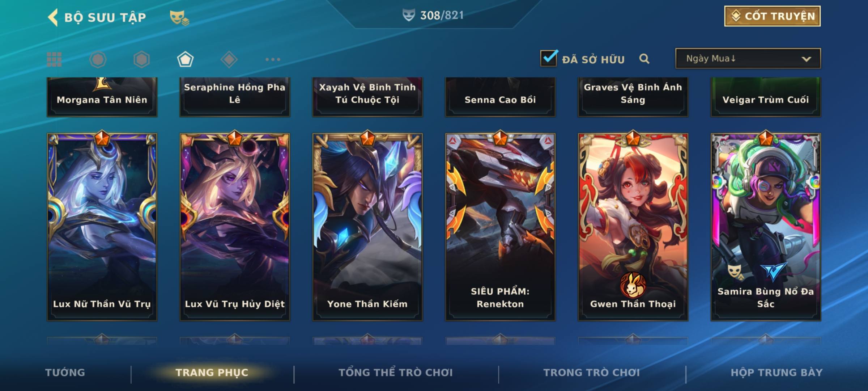Open the Tổng Thể Trò Chơi tab
The width and height of the screenshot is (868, 391).
pos(396,373)
